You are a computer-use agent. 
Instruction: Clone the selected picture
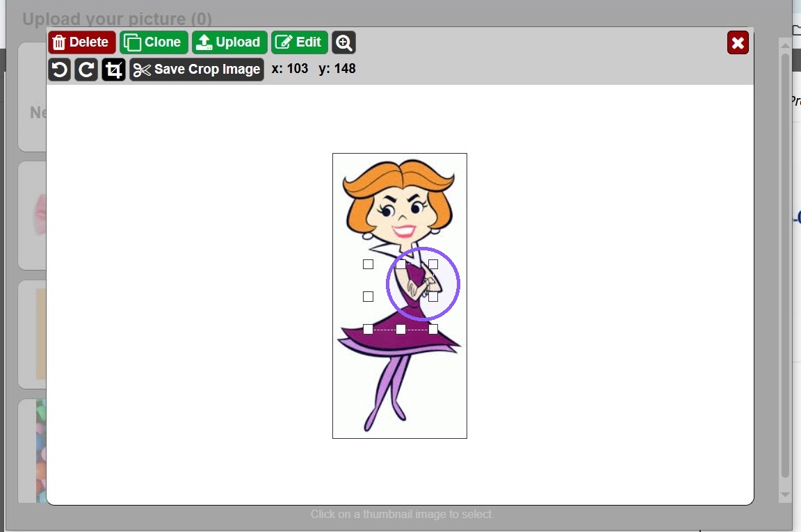tap(154, 42)
